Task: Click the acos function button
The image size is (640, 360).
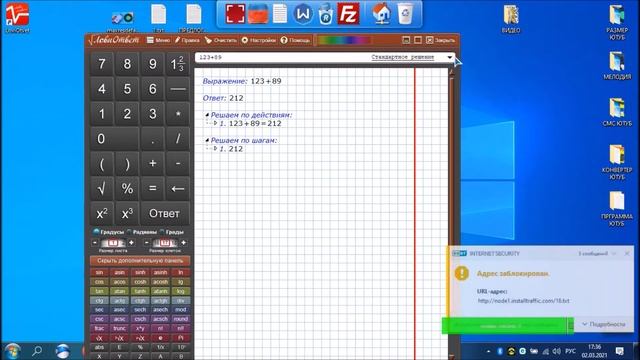Action: coord(120,282)
